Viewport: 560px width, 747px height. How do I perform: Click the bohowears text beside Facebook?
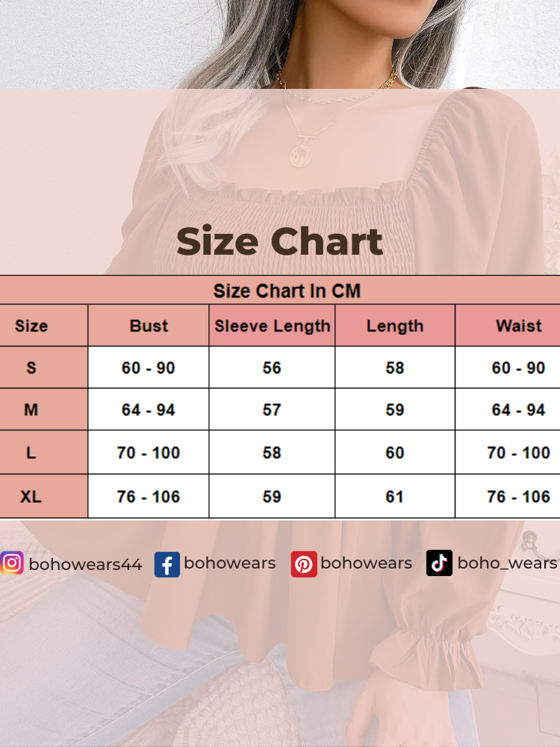[229, 563]
